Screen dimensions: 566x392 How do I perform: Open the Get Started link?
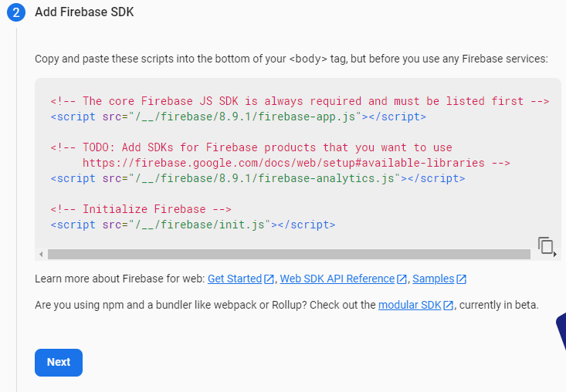point(235,279)
